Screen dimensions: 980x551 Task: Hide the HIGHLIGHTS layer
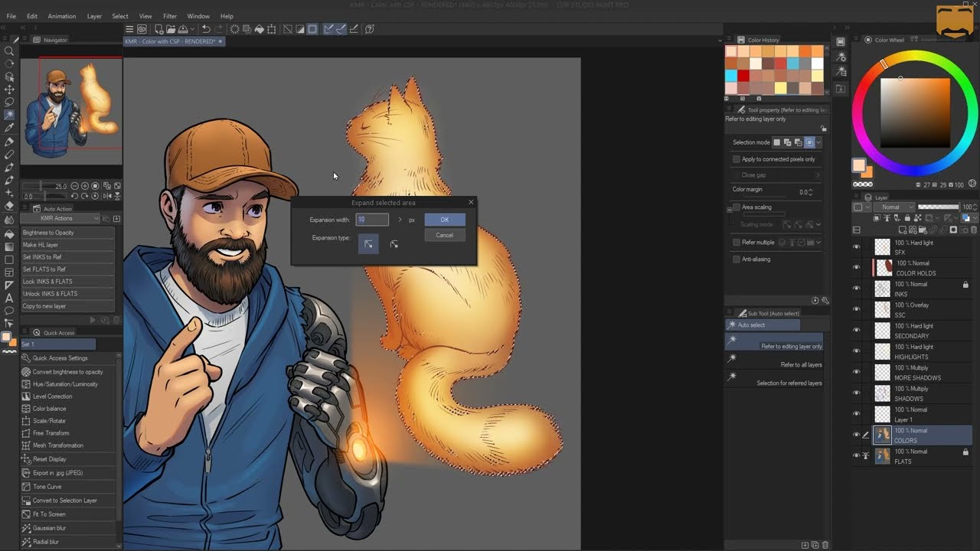(x=857, y=351)
